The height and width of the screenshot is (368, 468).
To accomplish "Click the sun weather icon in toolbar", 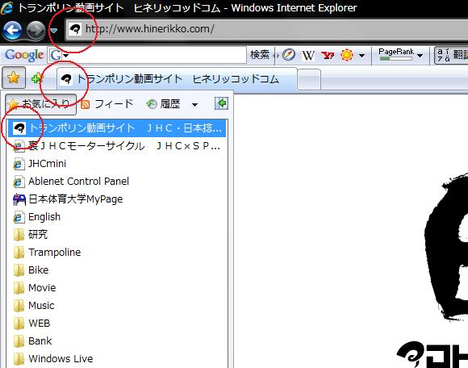I will click(347, 55).
